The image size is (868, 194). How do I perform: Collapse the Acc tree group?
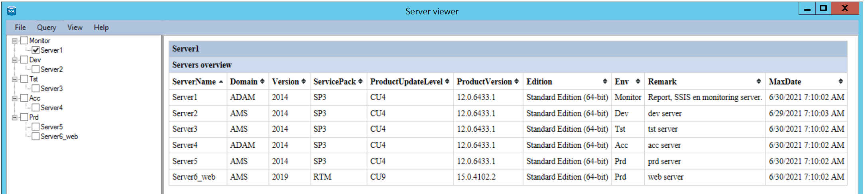pos(15,98)
